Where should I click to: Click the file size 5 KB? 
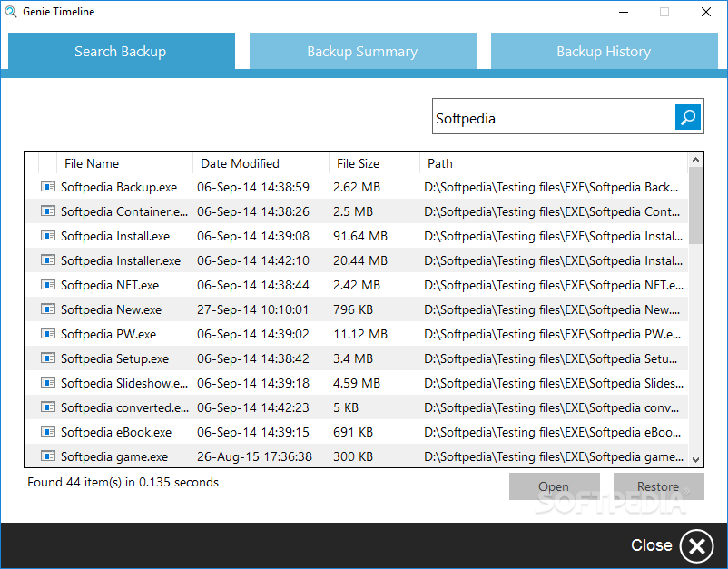point(346,407)
